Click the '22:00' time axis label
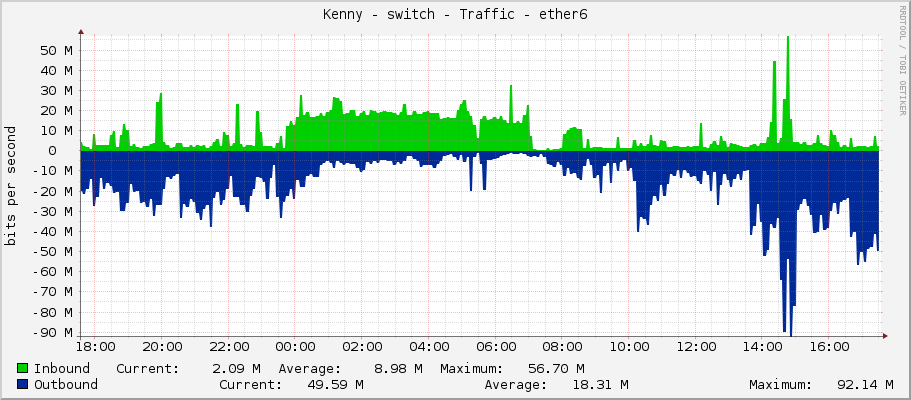This screenshot has height=400, width=911. [x=229, y=347]
